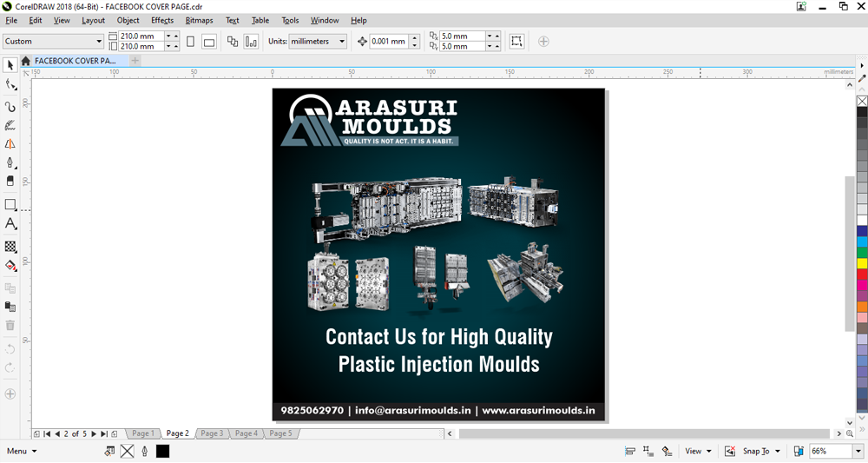Open the Window menu
The width and height of the screenshot is (868, 463).
325,21
